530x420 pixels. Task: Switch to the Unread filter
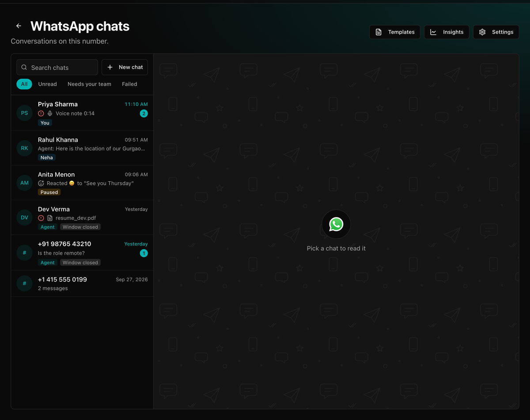tap(47, 84)
